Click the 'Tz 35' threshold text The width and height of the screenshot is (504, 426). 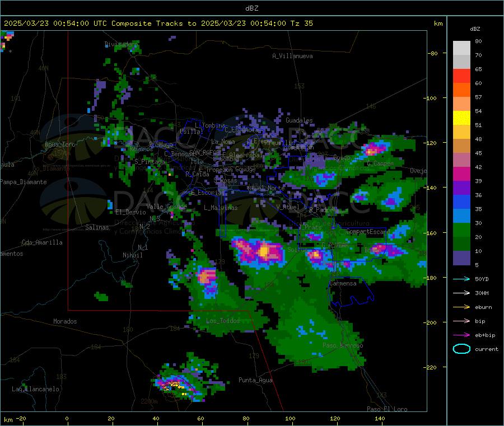coord(301,24)
